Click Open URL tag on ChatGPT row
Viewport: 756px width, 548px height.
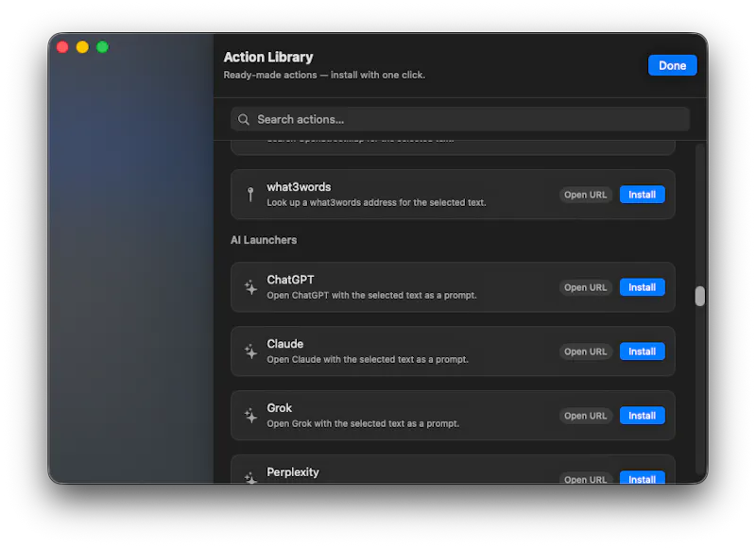coord(585,287)
